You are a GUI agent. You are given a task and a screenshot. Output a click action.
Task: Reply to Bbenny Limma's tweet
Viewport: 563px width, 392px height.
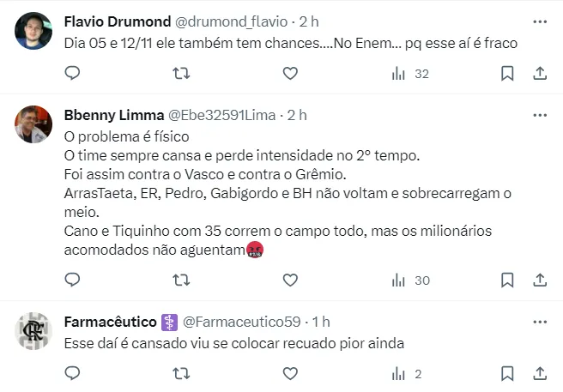(x=73, y=280)
